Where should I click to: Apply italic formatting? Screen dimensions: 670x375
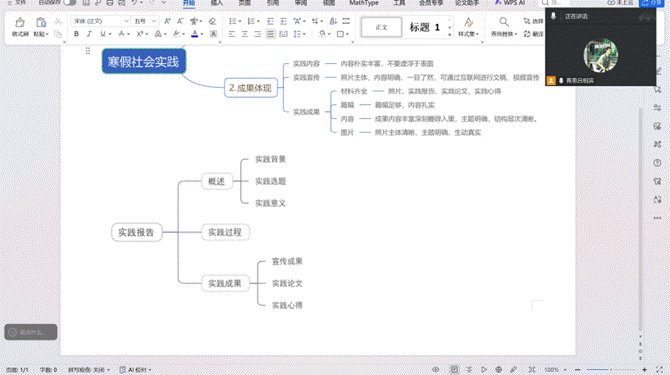point(89,34)
